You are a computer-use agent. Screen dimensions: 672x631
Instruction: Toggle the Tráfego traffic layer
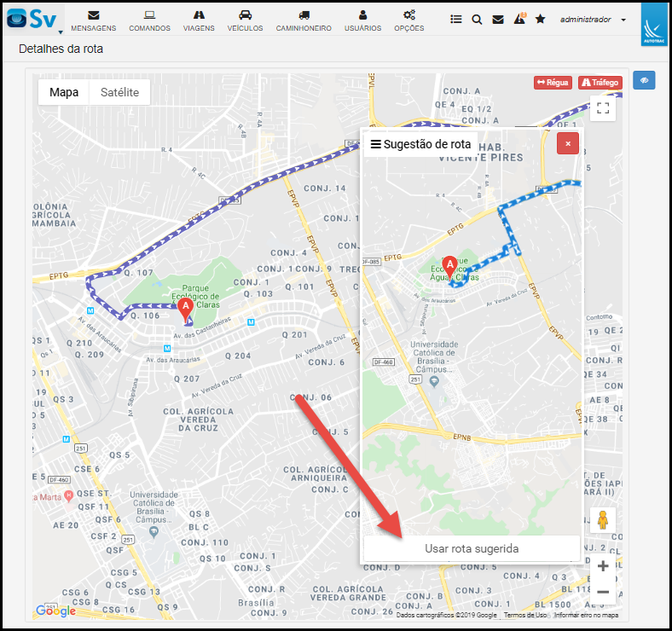(600, 83)
